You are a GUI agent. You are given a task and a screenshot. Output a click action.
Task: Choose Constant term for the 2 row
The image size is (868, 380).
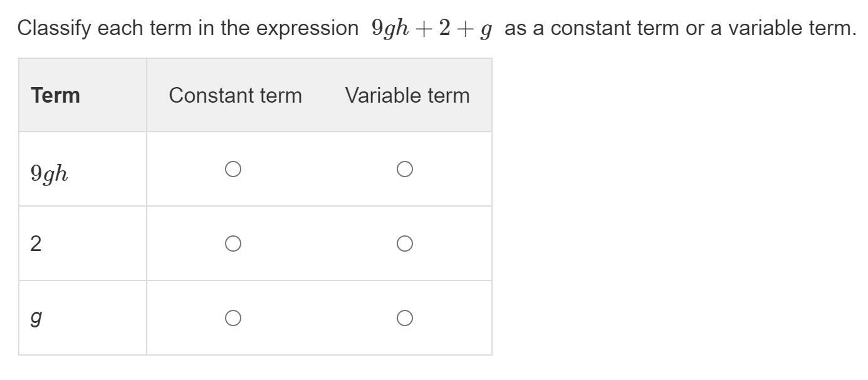(x=233, y=244)
